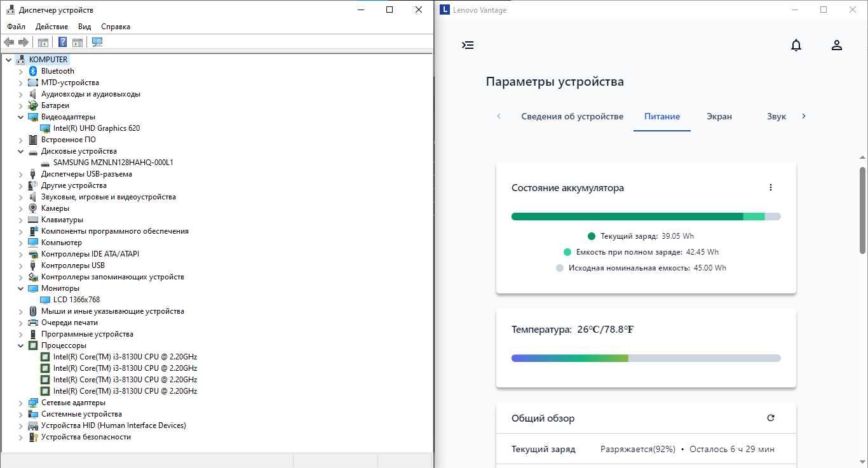Click the Контроллеры USB icon
Screen dimensions: 868x468
[33, 265]
